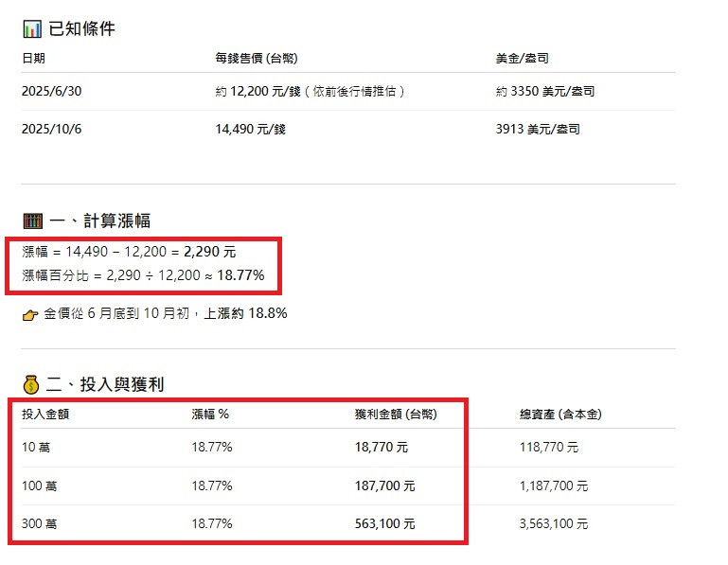Image resolution: width=728 pixels, height=565 pixels.
Task: Select the 187,700 元 profit cell
Action: pyautogui.click(x=384, y=486)
